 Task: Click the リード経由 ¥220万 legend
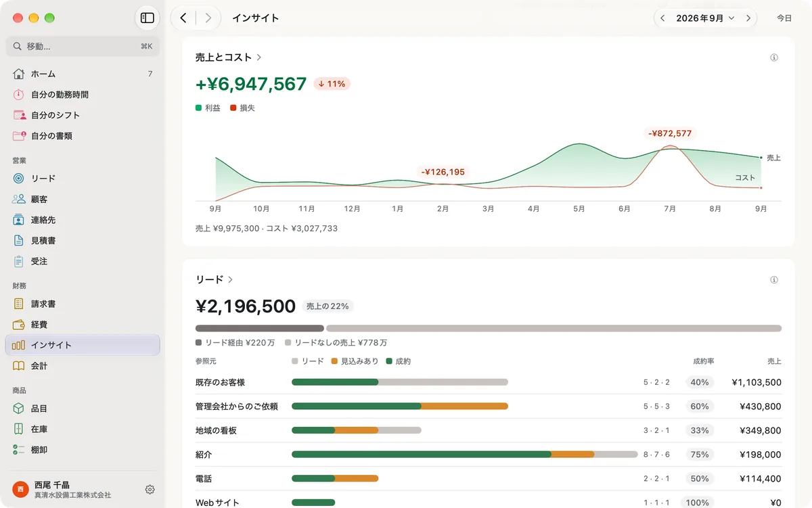click(235, 343)
